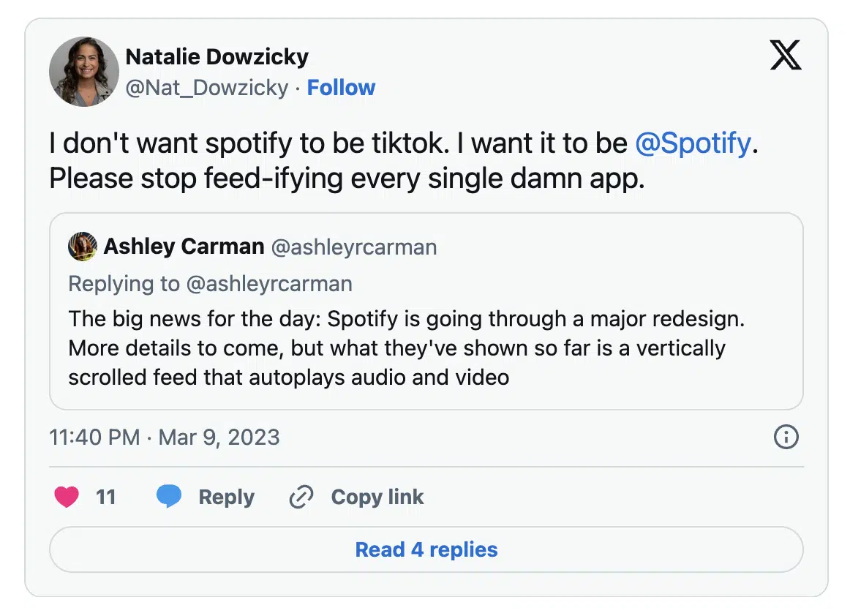Follow Natalie Dowzicky
Image resolution: width=850 pixels, height=616 pixels.
click(341, 87)
